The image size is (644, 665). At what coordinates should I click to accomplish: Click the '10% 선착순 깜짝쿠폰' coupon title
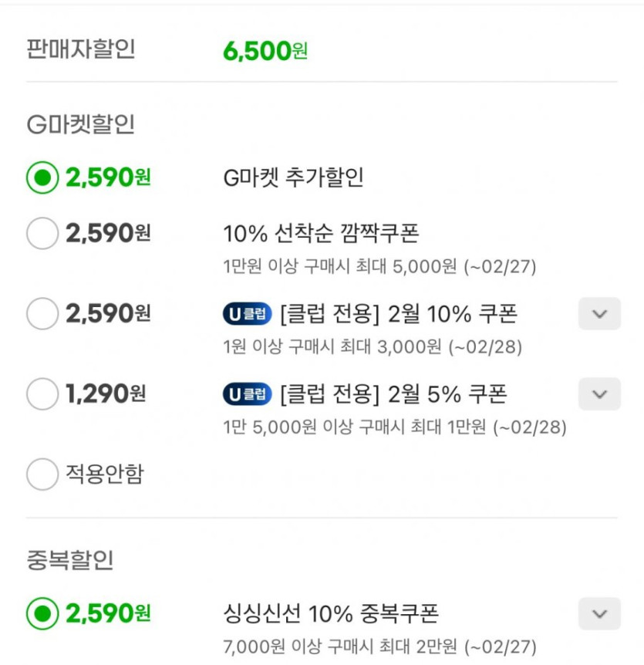tap(321, 233)
